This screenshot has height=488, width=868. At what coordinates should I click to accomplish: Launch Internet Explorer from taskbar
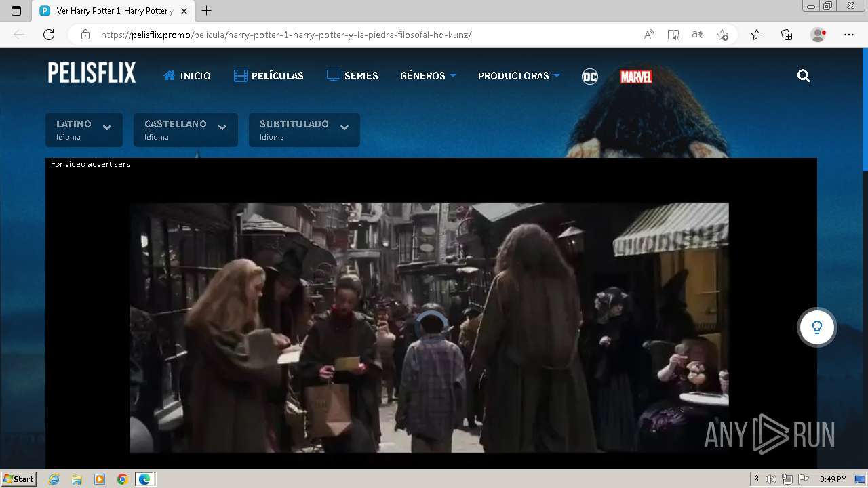tap(54, 479)
